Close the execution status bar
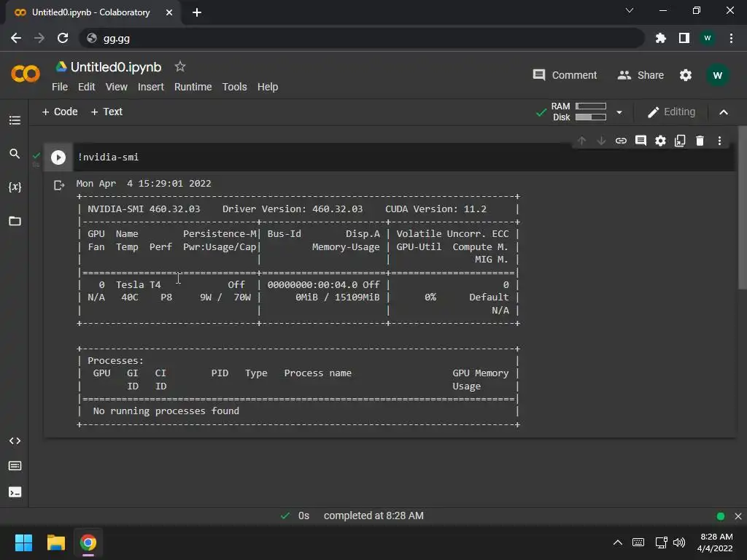 click(738, 516)
